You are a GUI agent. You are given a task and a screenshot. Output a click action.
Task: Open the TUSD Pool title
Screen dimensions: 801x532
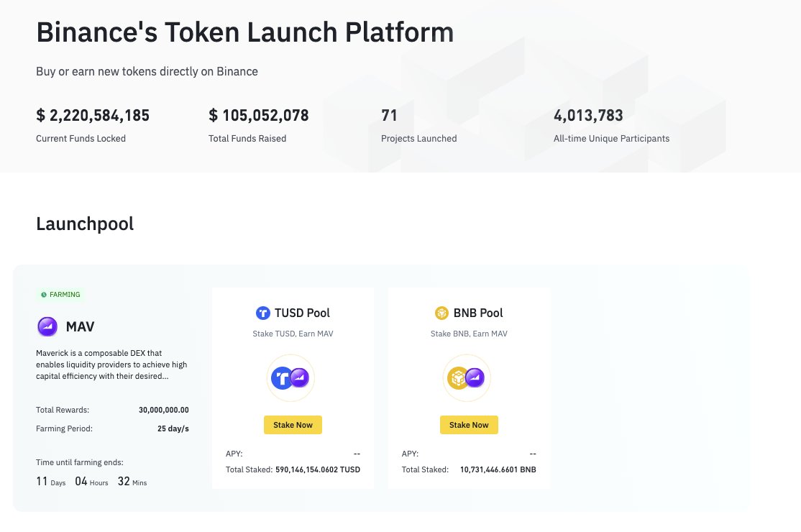coord(302,313)
